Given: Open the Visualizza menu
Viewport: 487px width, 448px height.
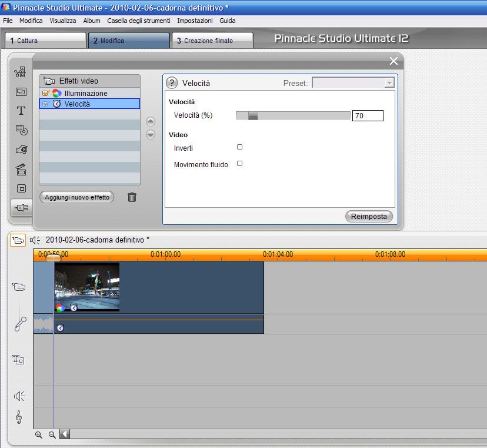Looking at the screenshot, I should (x=63, y=21).
